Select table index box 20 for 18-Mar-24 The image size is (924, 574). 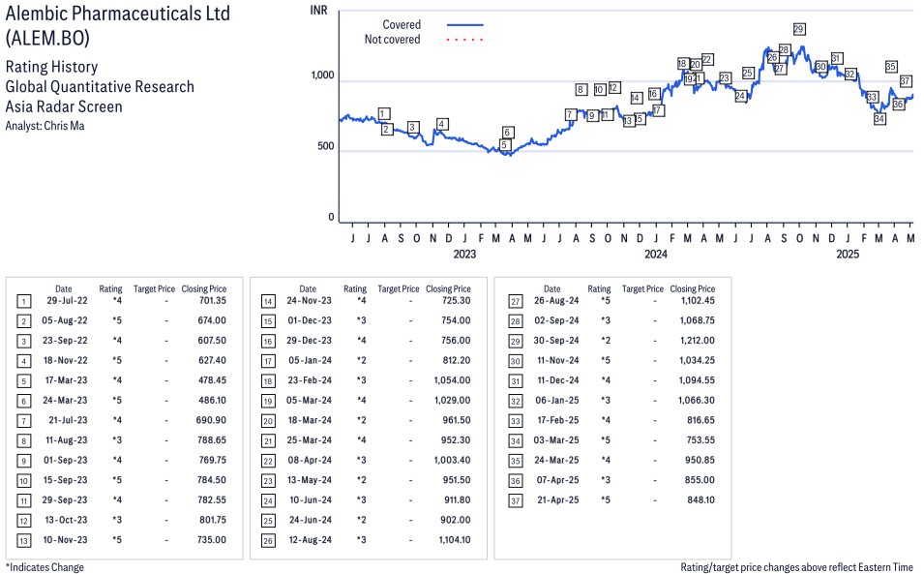[x=268, y=421]
